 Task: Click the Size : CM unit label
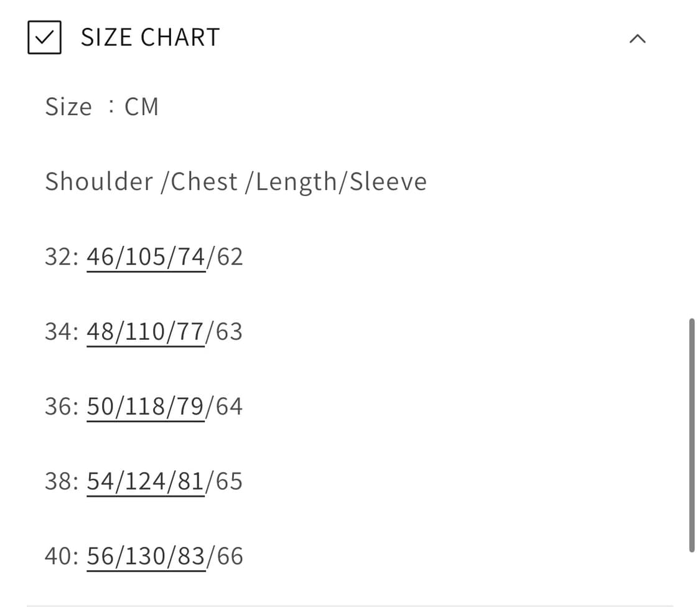point(101,107)
